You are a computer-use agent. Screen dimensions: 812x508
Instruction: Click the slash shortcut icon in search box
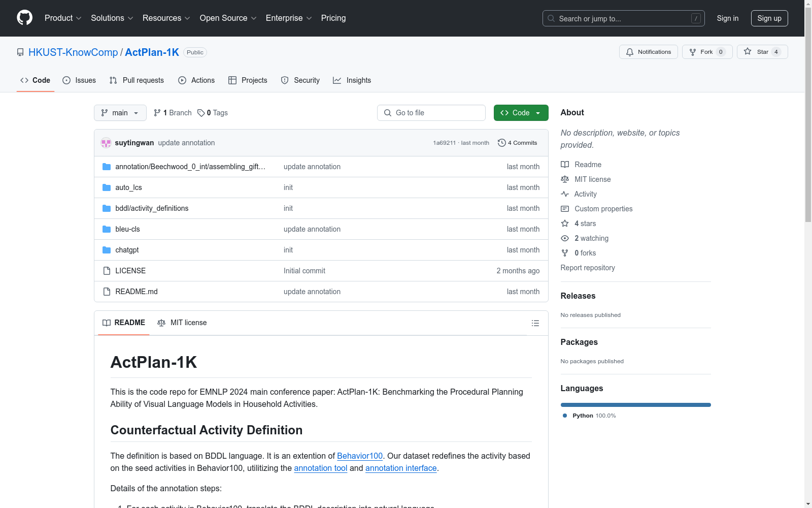[696, 18]
